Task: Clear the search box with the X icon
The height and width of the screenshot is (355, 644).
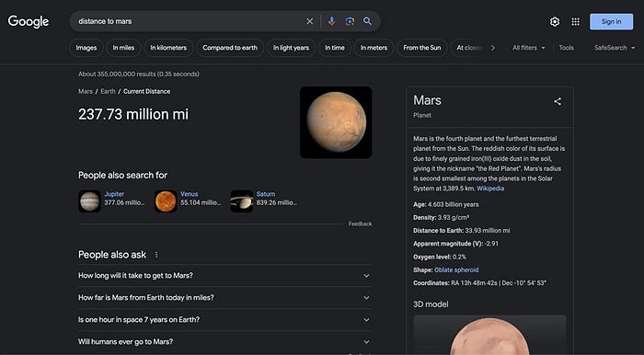Action: pos(310,21)
